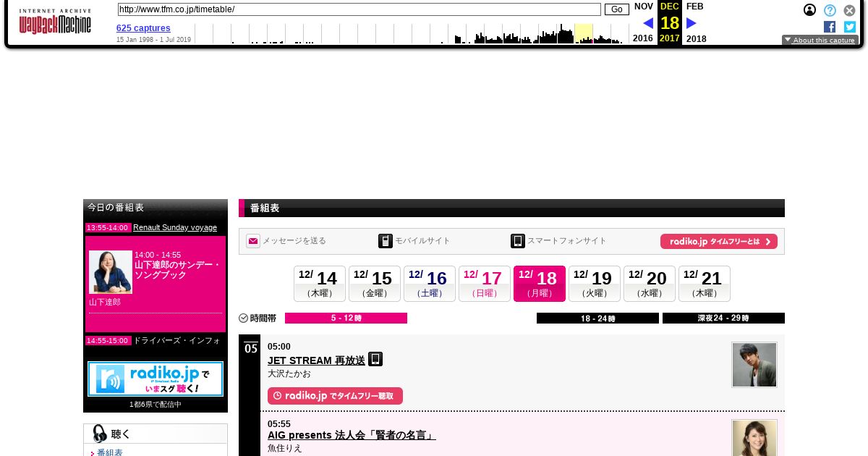Click the radiko.jp streaming banner
Image resolution: width=868 pixels, height=456 pixels.
point(156,379)
